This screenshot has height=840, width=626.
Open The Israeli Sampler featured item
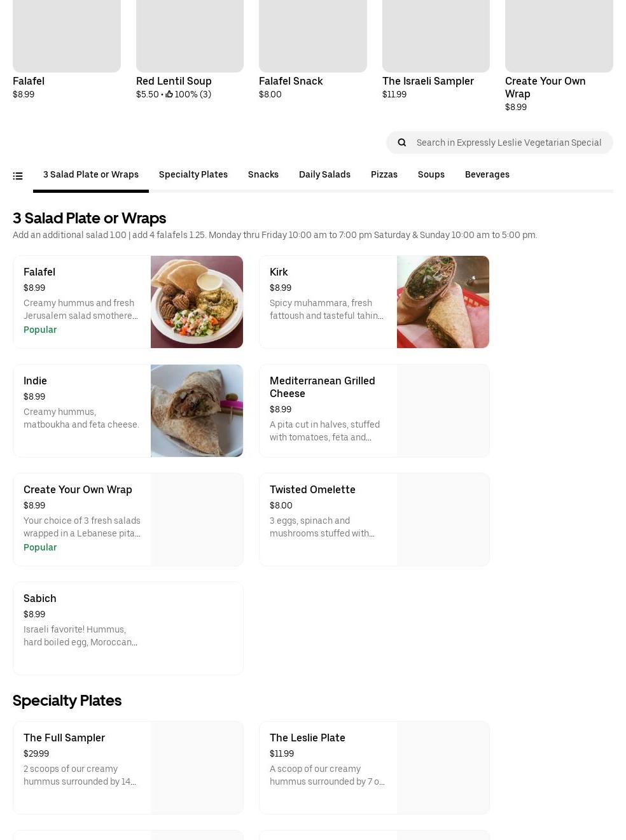[428, 81]
